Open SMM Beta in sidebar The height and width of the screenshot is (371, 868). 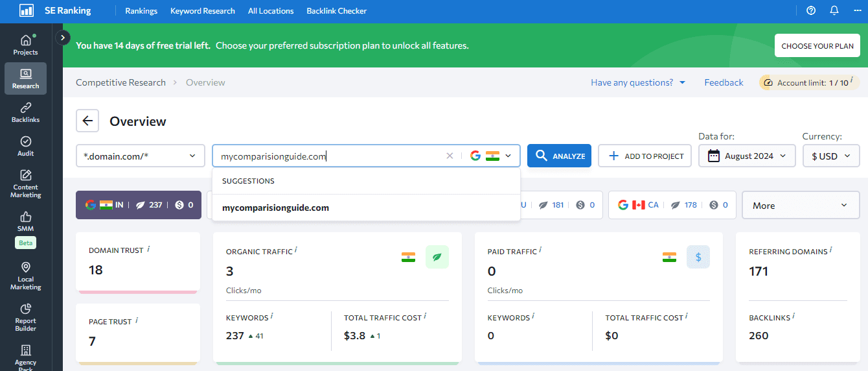[x=25, y=229]
